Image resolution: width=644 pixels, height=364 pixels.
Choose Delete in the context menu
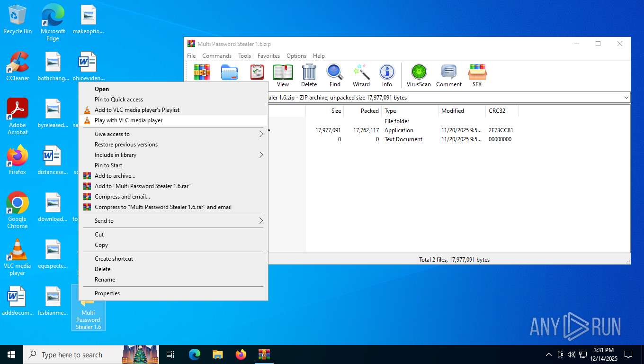click(173, 269)
